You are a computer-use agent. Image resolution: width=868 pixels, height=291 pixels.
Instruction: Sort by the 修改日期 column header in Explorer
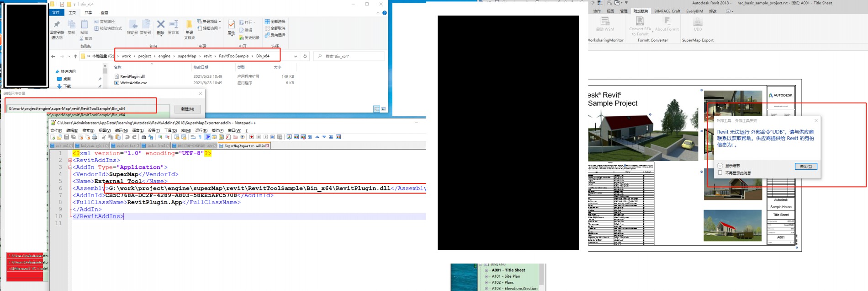tap(201, 67)
